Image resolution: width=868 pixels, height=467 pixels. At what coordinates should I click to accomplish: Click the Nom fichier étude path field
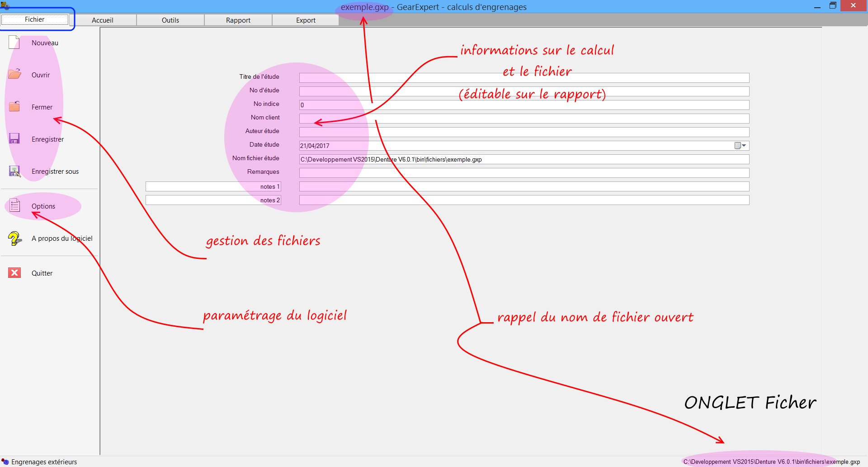(524, 159)
